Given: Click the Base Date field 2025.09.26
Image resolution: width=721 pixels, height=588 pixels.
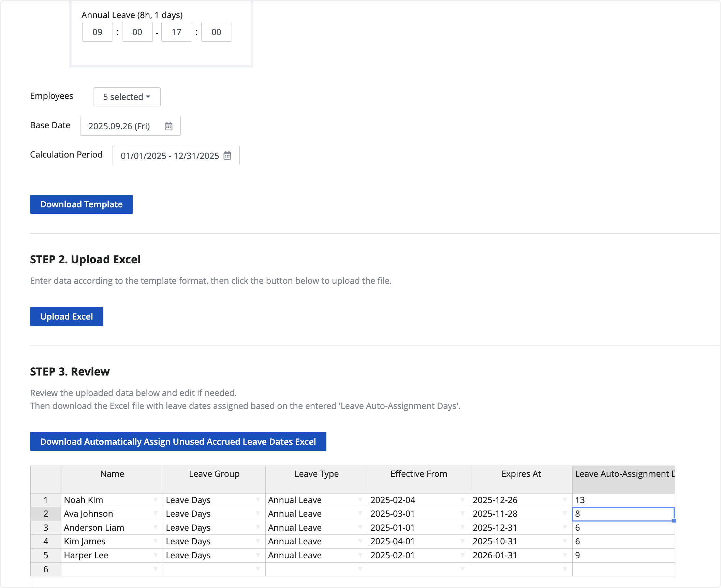Looking at the screenshot, I should click(x=119, y=126).
